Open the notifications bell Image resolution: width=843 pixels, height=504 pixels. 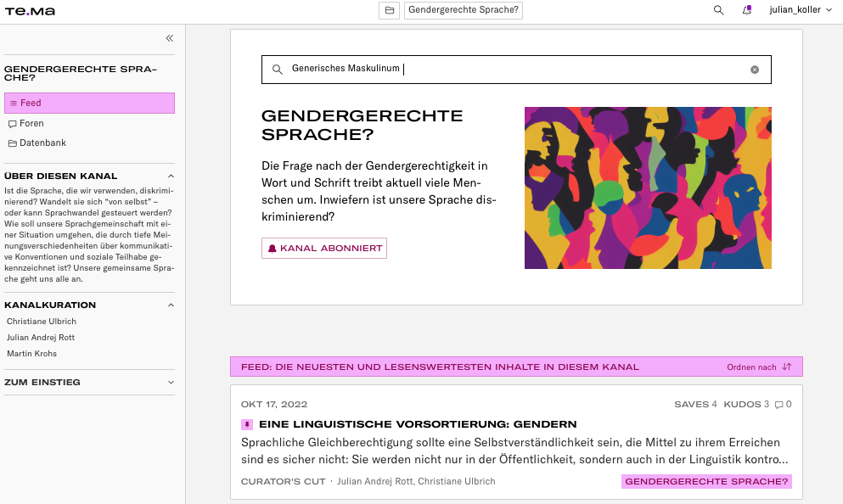click(746, 10)
